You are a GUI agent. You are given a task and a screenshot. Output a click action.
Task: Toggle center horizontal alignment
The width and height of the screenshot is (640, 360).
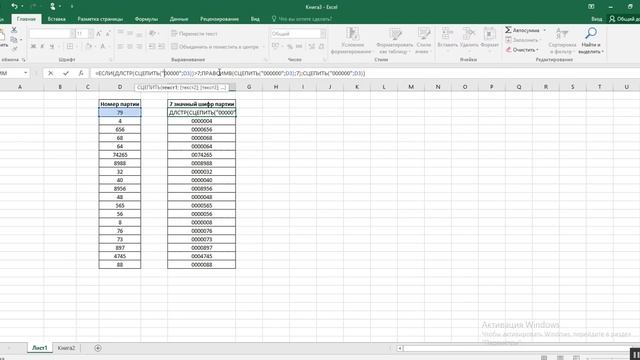point(130,47)
